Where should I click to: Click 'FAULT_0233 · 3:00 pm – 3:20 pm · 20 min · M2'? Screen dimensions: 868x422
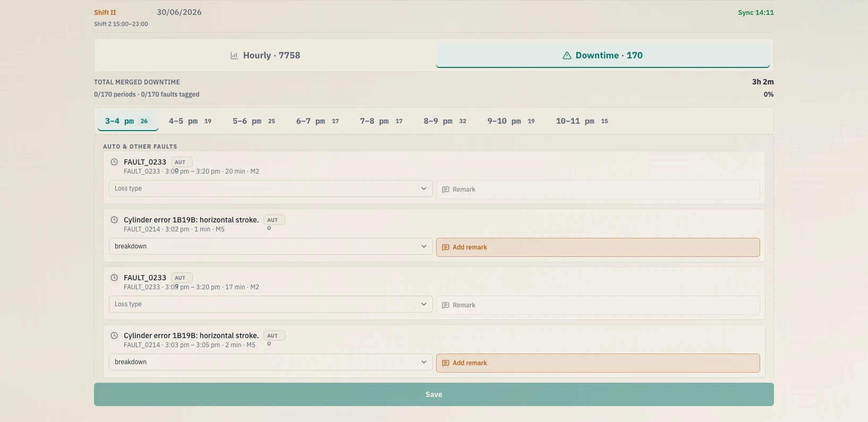[191, 171]
